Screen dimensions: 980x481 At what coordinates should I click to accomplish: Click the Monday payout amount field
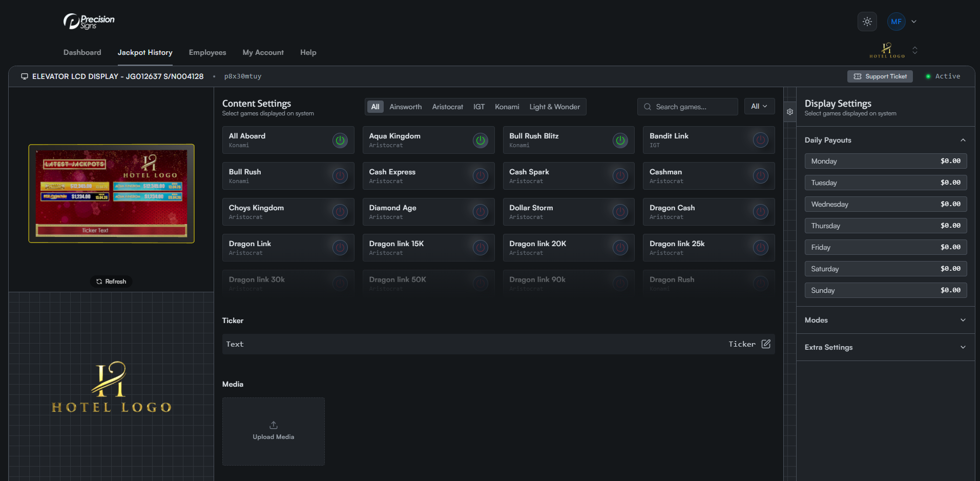950,161
